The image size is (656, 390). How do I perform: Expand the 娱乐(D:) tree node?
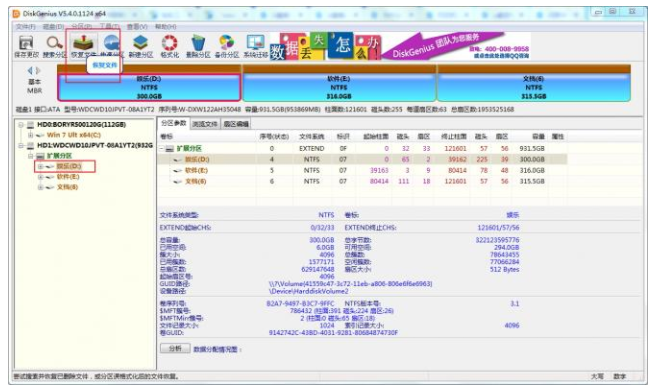[x=41, y=166]
